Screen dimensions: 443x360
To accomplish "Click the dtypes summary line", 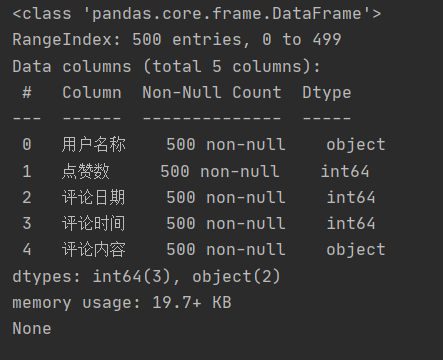I will pos(147,277).
